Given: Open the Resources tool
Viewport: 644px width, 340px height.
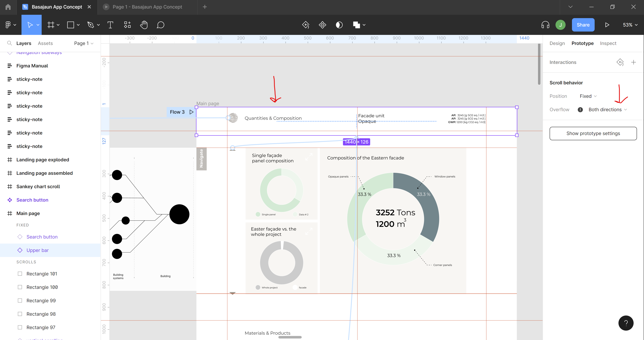Looking at the screenshot, I should 127,25.
